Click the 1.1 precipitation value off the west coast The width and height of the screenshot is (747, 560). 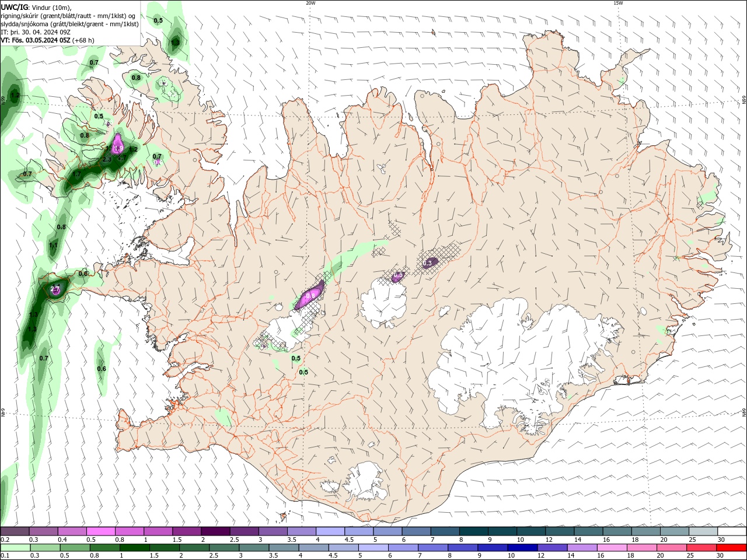[53, 246]
